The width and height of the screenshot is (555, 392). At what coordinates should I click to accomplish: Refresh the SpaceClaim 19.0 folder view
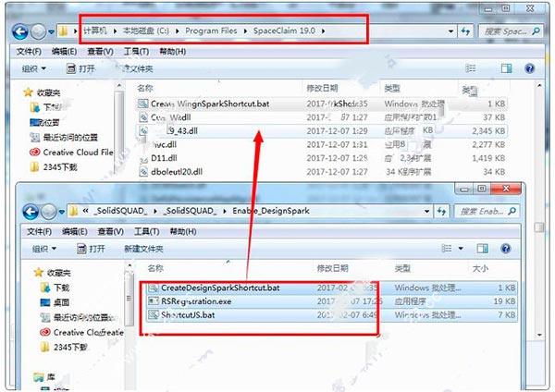465,31
